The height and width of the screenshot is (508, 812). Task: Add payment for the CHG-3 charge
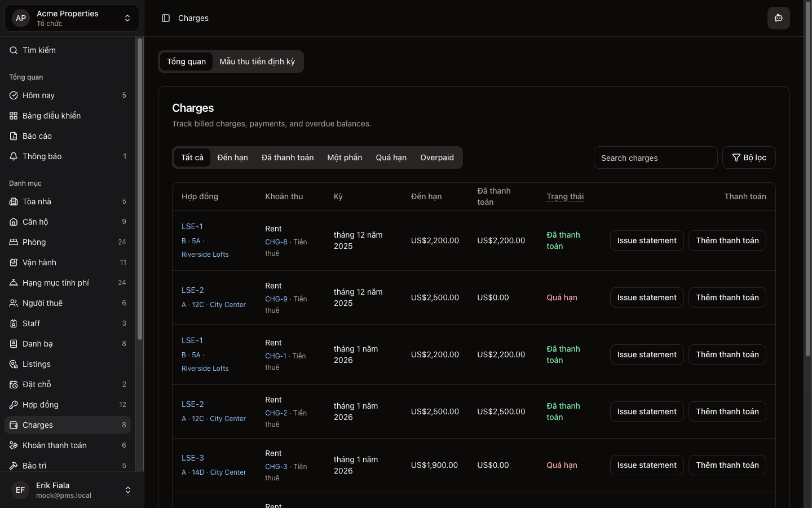coord(727,465)
